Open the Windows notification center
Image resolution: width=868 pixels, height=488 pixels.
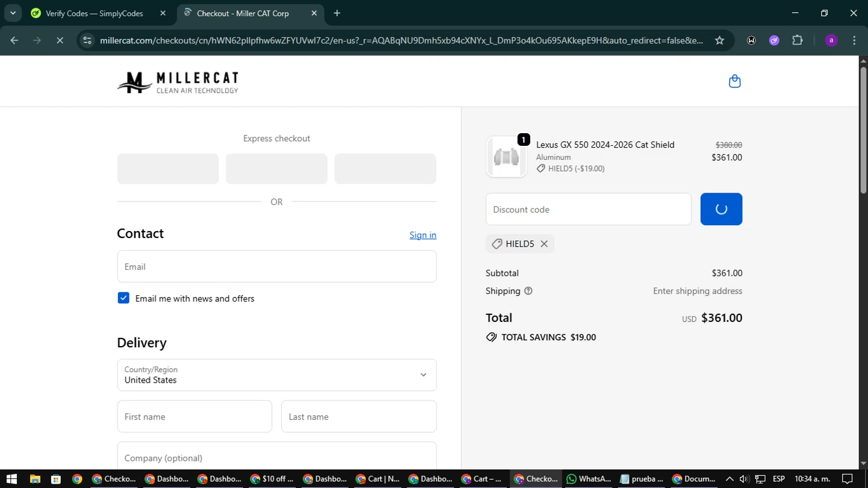(848, 479)
